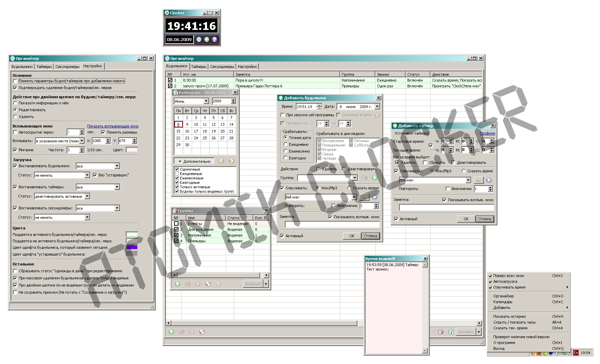
Task: Select day 17 in the calendar grid
Action: [x=196, y=131]
